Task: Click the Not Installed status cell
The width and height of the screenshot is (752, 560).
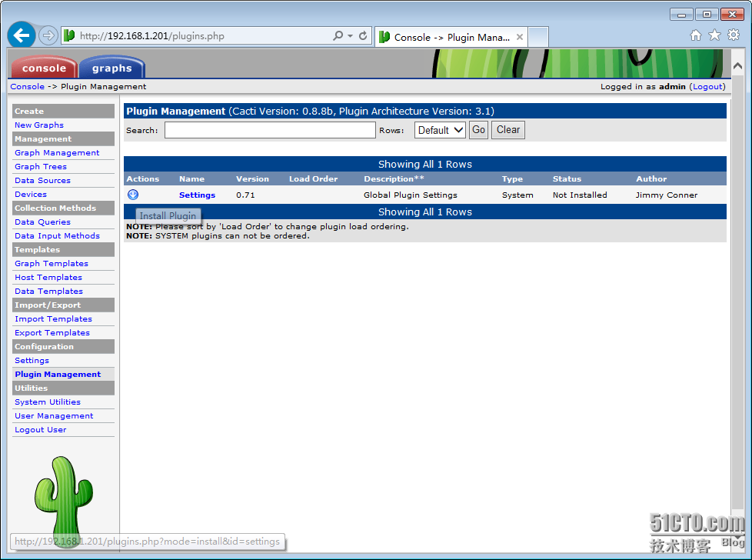Action: coord(579,195)
